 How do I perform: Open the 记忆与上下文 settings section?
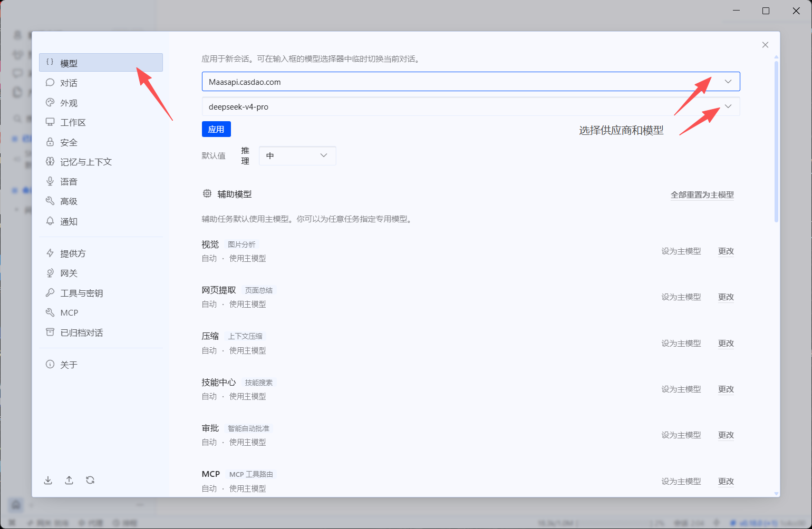point(101,162)
